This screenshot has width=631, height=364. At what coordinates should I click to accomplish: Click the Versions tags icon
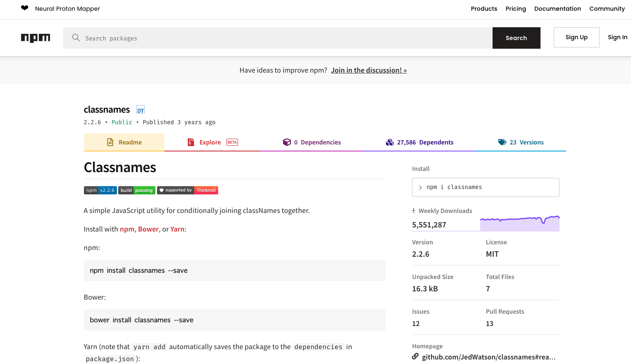[x=502, y=142]
